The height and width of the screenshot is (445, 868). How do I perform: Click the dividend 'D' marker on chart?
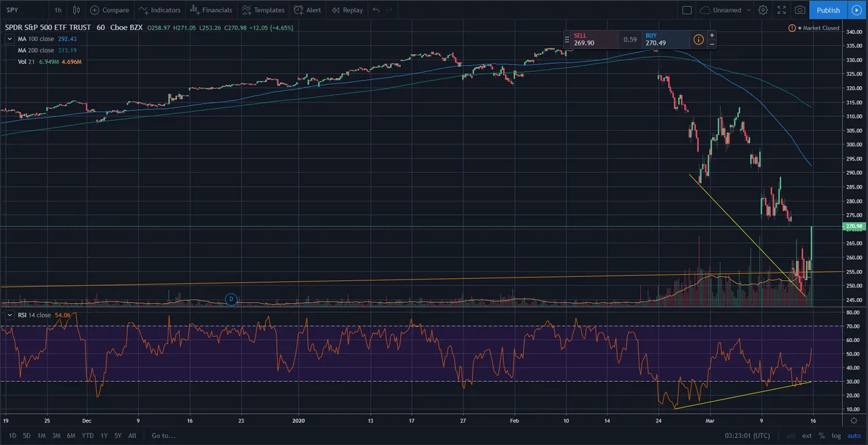[x=231, y=298]
